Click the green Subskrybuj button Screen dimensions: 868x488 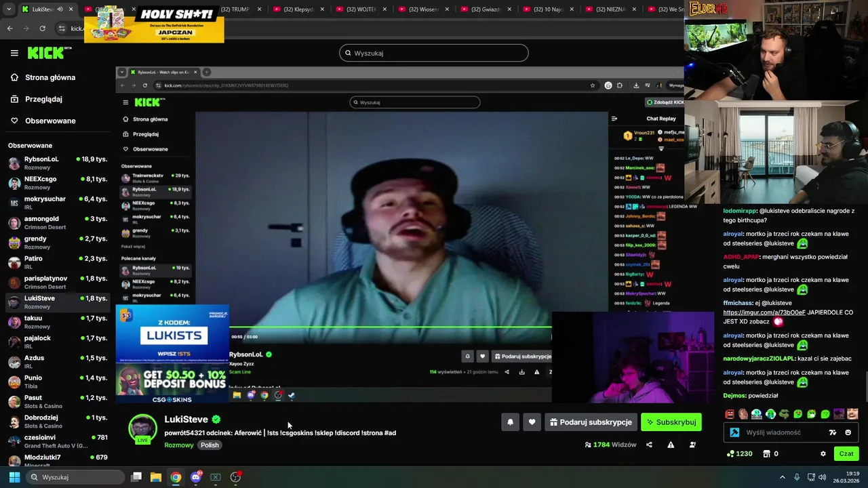click(671, 422)
